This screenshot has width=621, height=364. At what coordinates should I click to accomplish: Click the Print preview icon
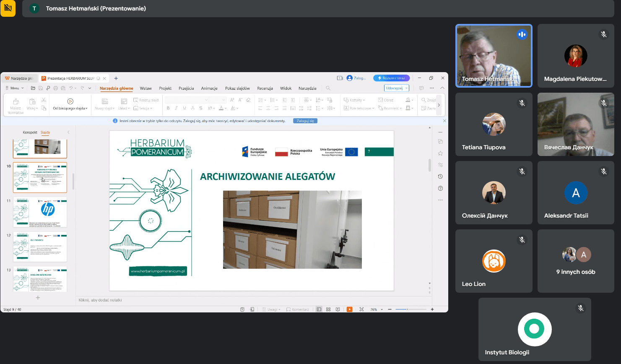(63, 88)
